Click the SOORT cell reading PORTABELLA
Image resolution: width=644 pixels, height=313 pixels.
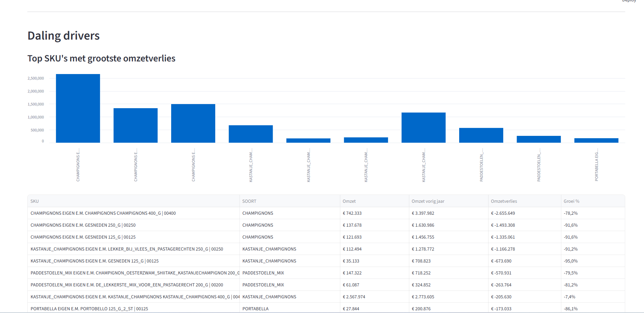[290, 309]
